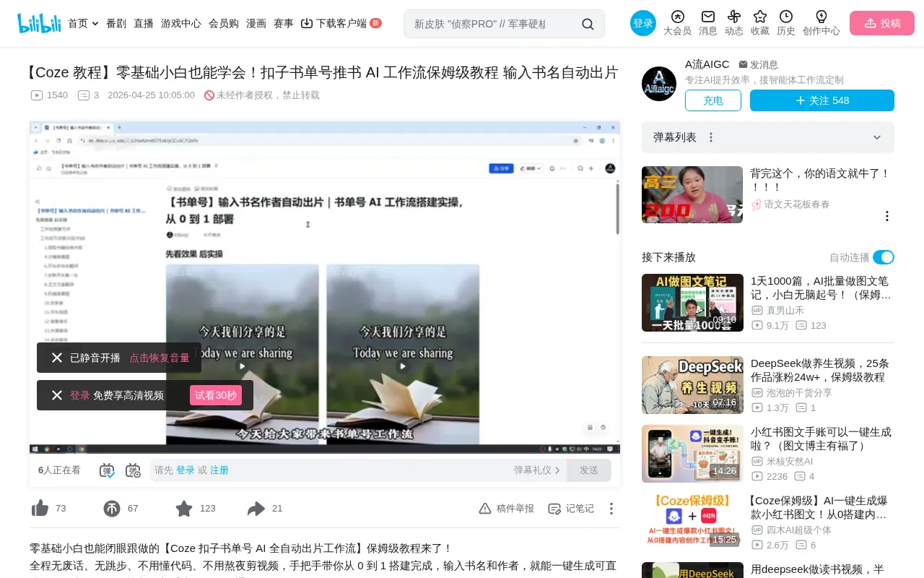Click the 试看30秒 button
924x578 pixels.
(216, 395)
